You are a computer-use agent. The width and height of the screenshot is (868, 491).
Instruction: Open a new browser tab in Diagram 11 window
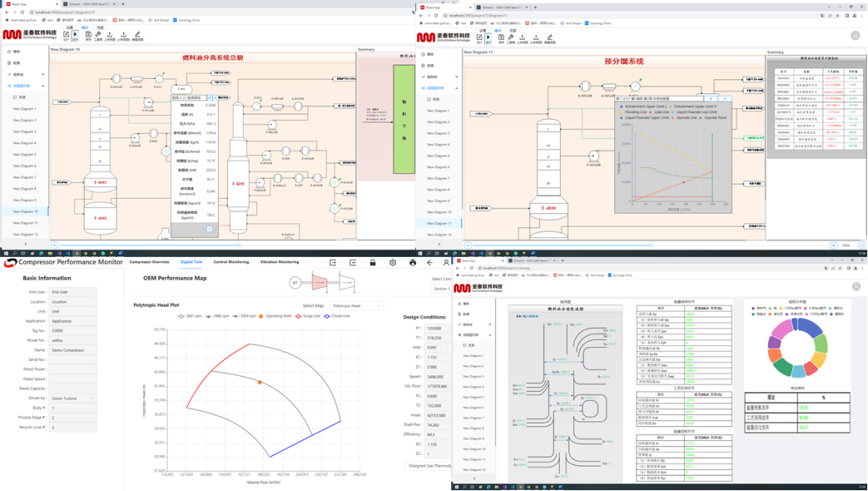[535, 7]
